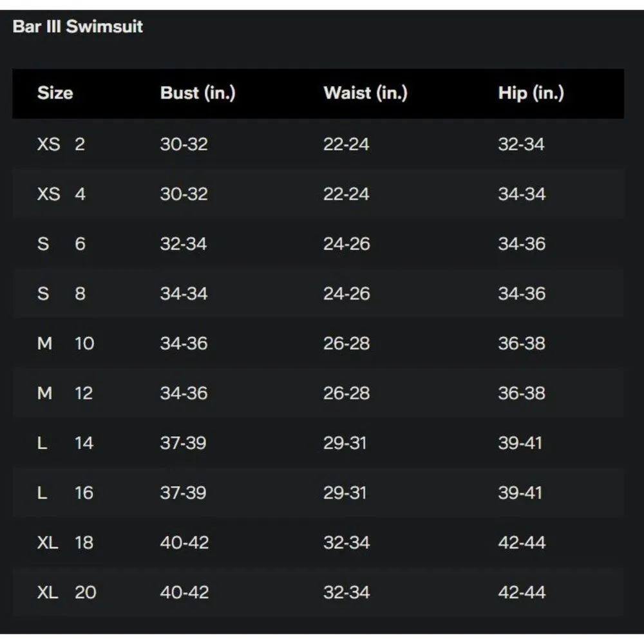Screen dimensions: 644x644
Task: Click the 34-34 bust value for size 8
Action: pos(184,294)
